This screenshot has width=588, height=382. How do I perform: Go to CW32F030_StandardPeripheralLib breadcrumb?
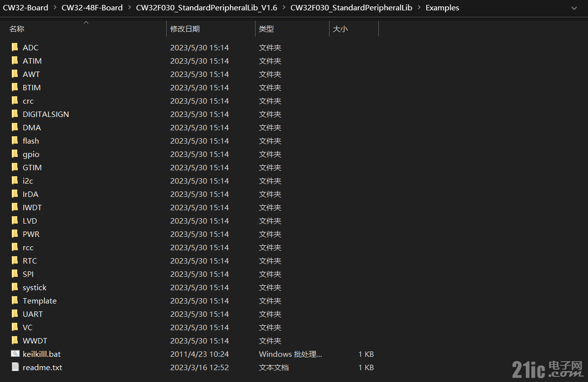coord(351,7)
